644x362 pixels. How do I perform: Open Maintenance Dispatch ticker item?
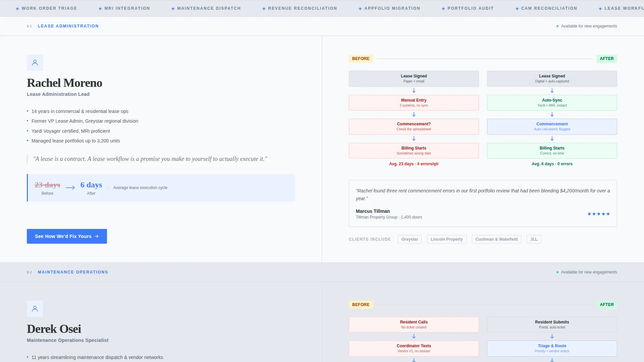coord(206,8)
